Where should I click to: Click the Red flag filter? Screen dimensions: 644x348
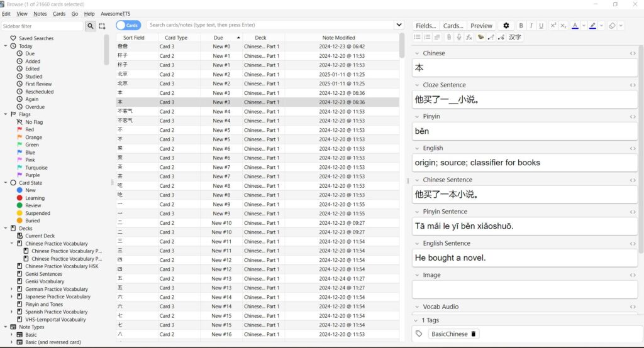tap(30, 129)
